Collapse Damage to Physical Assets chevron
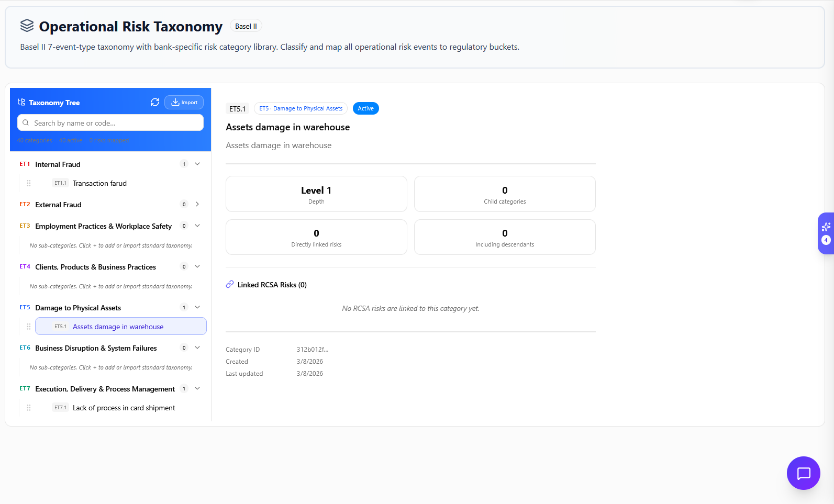Image resolution: width=834 pixels, height=504 pixels. click(197, 307)
